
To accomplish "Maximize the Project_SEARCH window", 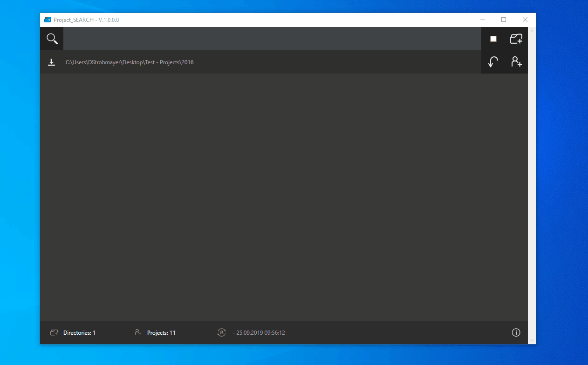I will (x=504, y=20).
